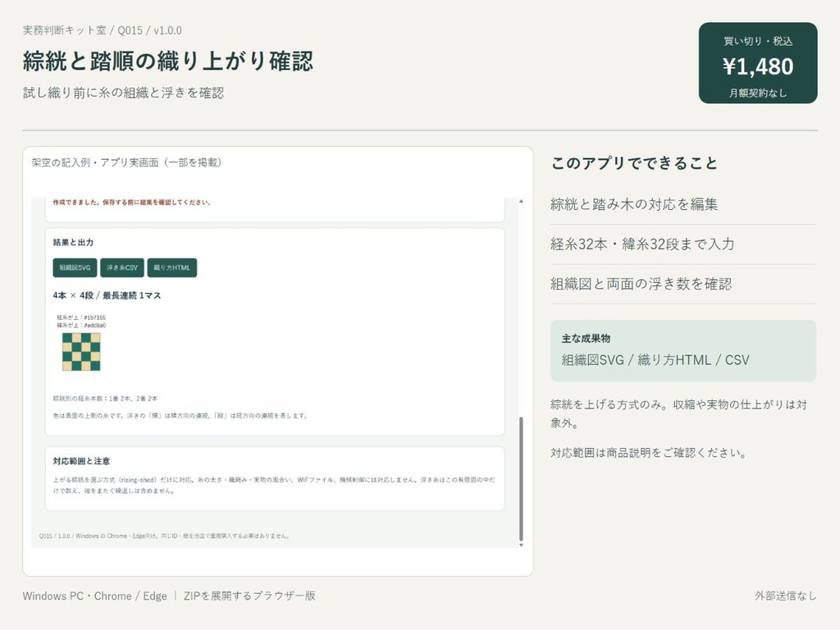The height and width of the screenshot is (630, 840).
Task: Click subtitle 試し織り前に糸の組織と浮きを確認
Action: [x=123, y=93]
